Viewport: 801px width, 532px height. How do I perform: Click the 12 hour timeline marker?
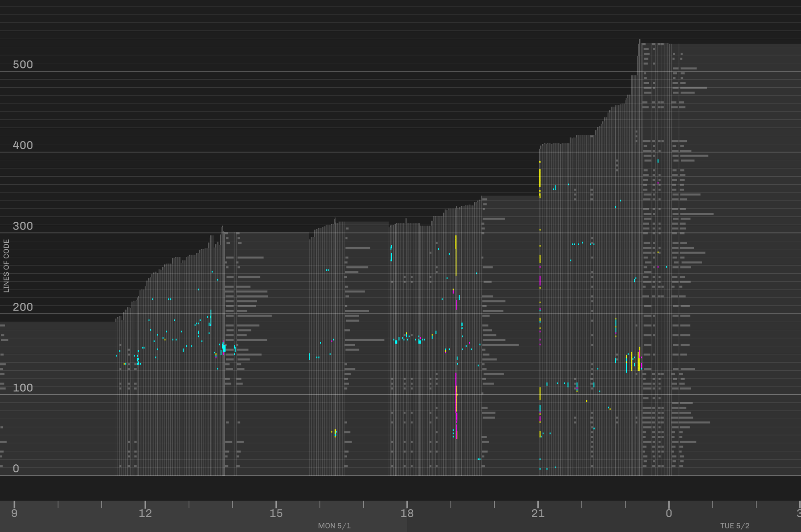tap(145, 513)
